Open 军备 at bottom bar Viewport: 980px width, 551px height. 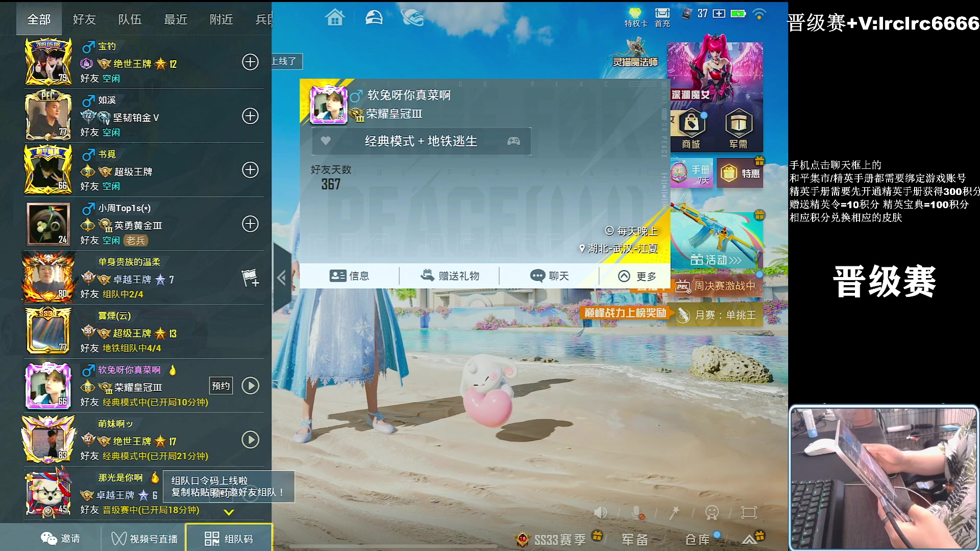click(635, 540)
